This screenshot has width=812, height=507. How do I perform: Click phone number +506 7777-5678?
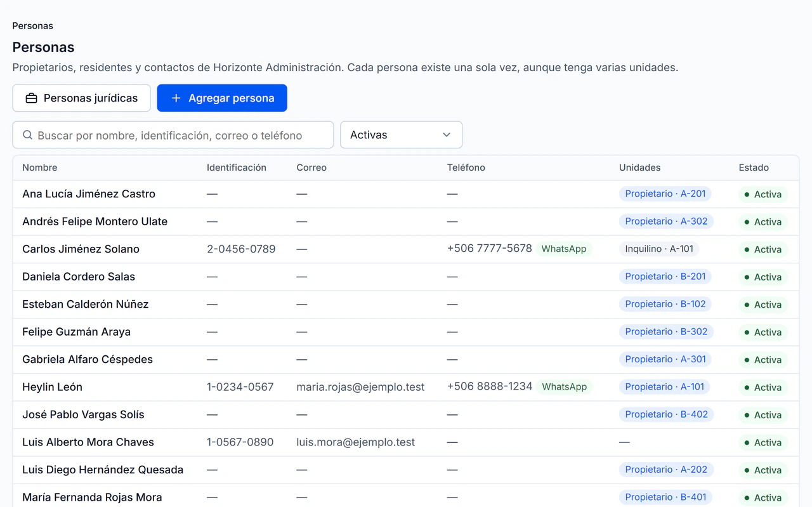490,249
